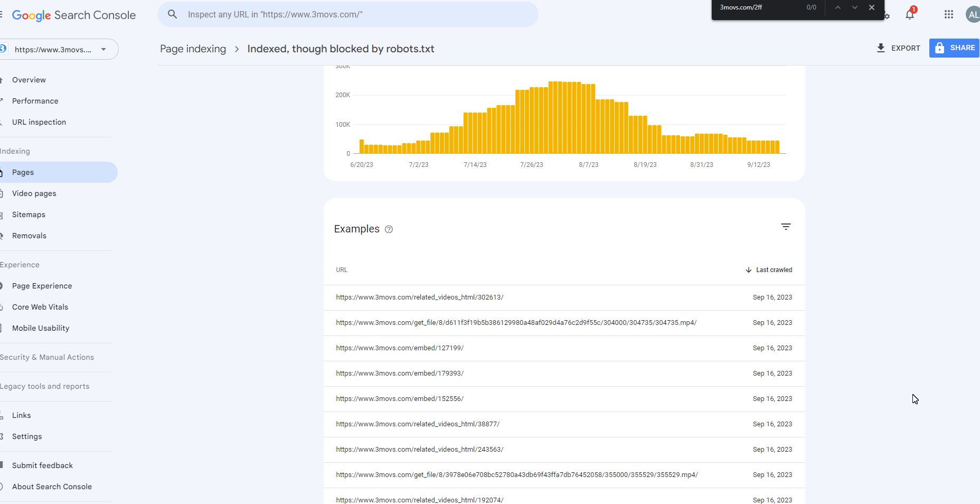Click the notifications bell icon
Image resolution: width=980 pixels, height=504 pixels.
click(909, 15)
